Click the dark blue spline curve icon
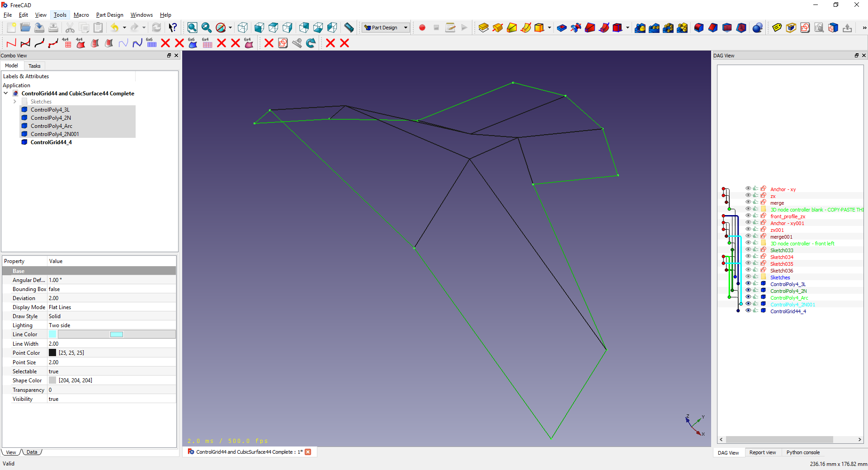Image resolution: width=868 pixels, height=470 pixels. (x=137, y=43)
